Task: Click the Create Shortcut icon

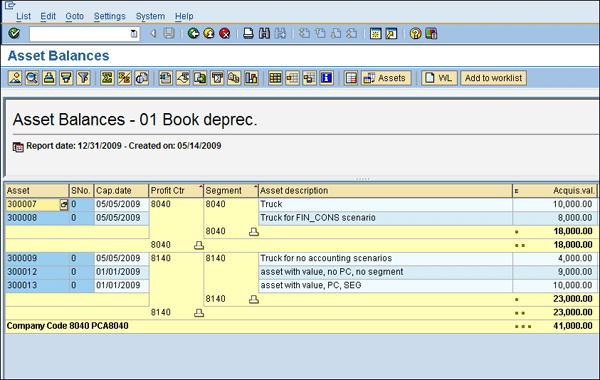Action: point(391,34)
